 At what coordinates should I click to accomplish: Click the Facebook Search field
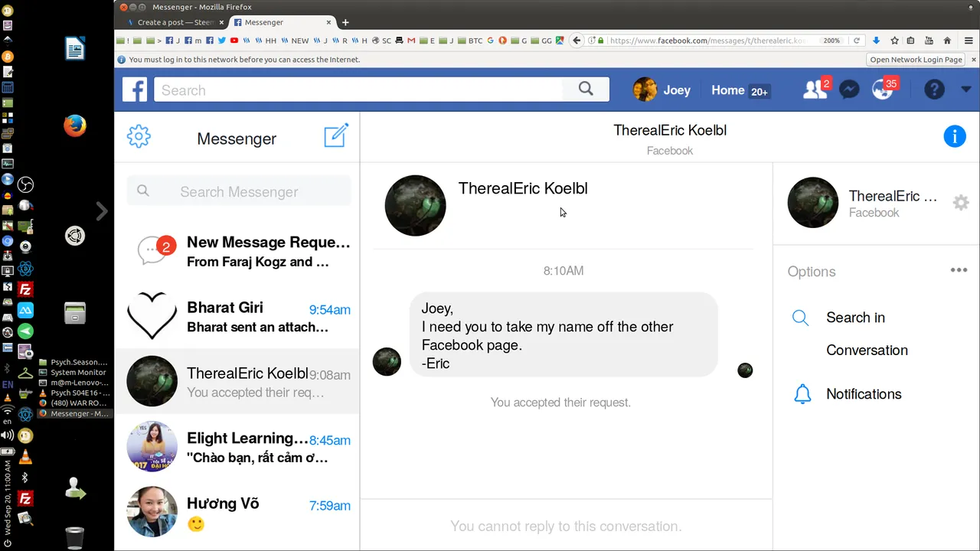[x=358, y=90]
